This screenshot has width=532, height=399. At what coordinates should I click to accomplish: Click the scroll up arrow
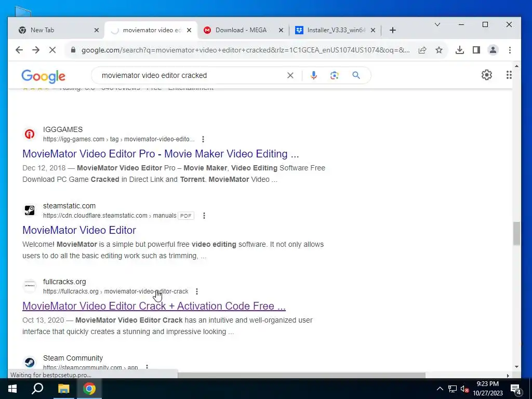click(x=516, y=66)
